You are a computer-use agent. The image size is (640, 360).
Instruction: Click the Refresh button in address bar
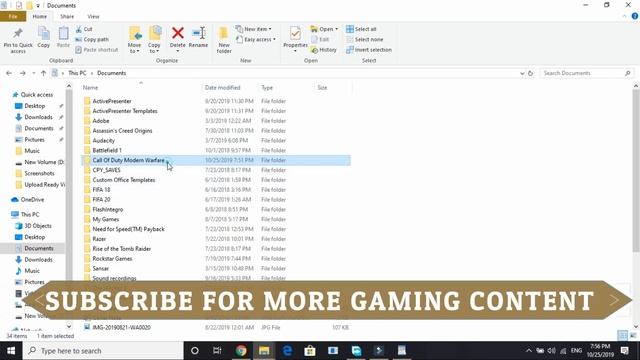tap(530, 73)
